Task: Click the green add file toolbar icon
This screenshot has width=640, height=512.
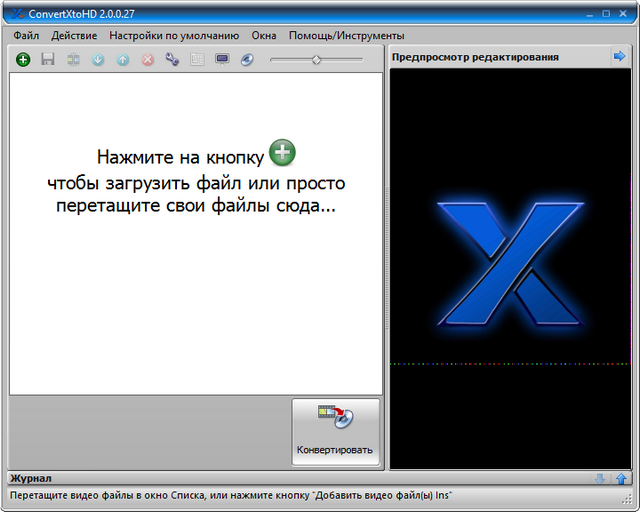Action: point(23,60)
